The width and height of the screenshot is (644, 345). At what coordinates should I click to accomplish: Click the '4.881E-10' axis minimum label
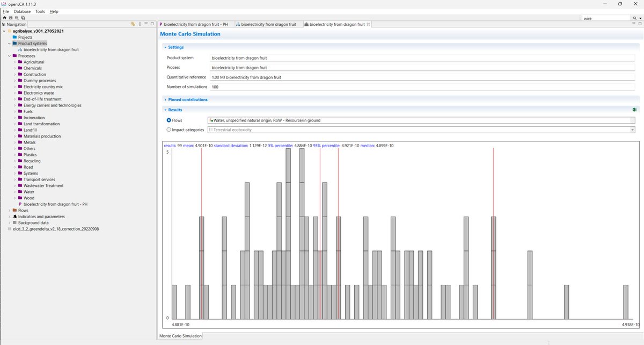[x=180, y=325]
